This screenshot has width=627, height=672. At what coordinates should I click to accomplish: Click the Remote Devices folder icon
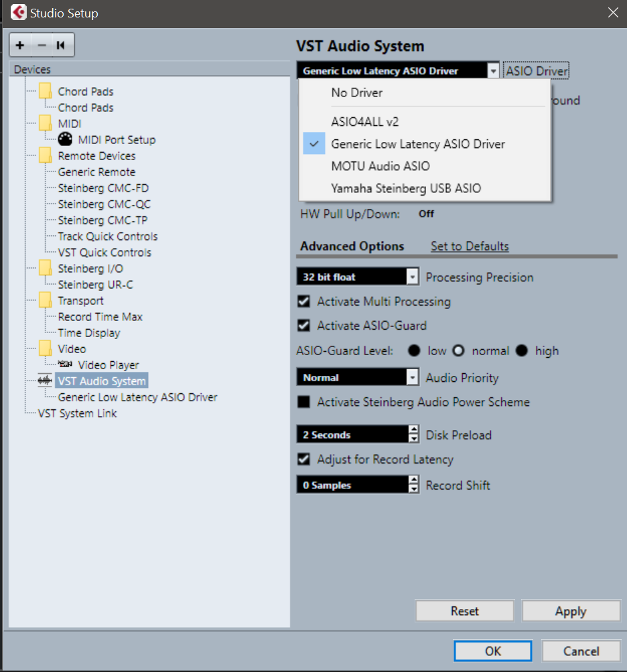45,155
